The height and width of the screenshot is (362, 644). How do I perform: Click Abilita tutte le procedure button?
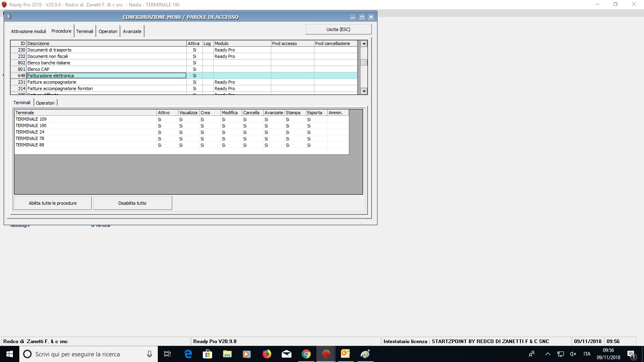tap(53, 203)
